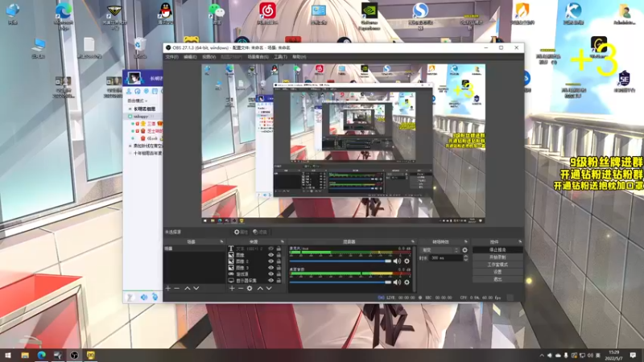Pop out the 控件 controls dock panel

520,242
